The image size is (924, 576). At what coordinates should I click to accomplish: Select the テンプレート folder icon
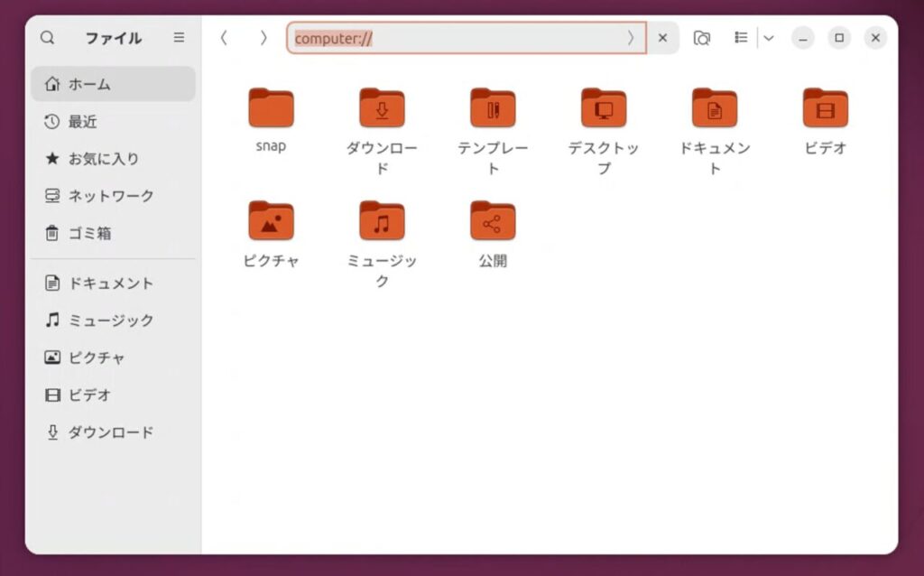tap(493, 108)
